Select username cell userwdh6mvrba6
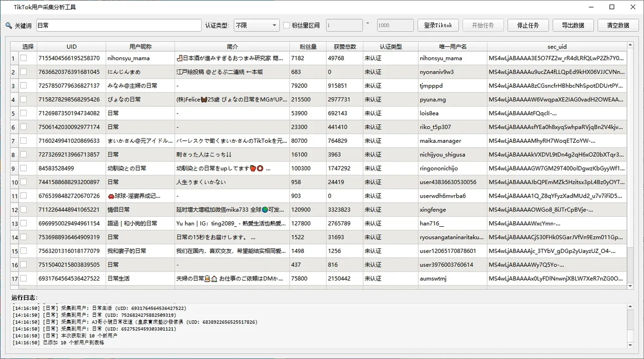644x359 pixels. coord(452,196)
